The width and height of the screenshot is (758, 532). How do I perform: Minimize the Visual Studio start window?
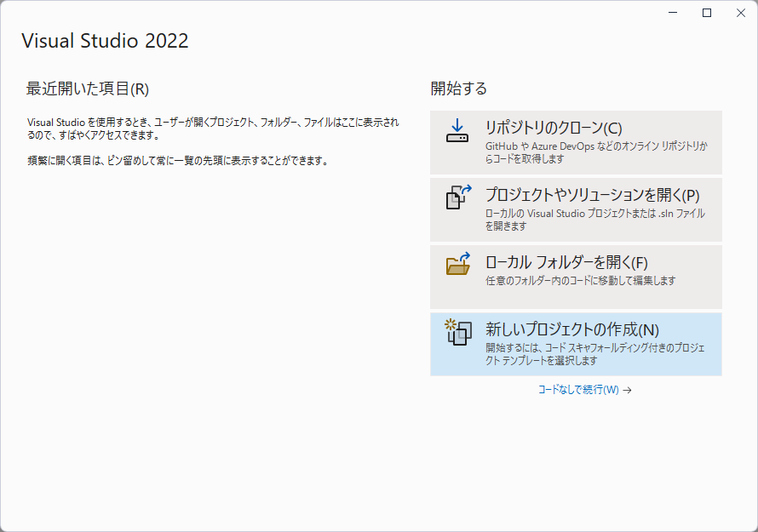(673, 13)
